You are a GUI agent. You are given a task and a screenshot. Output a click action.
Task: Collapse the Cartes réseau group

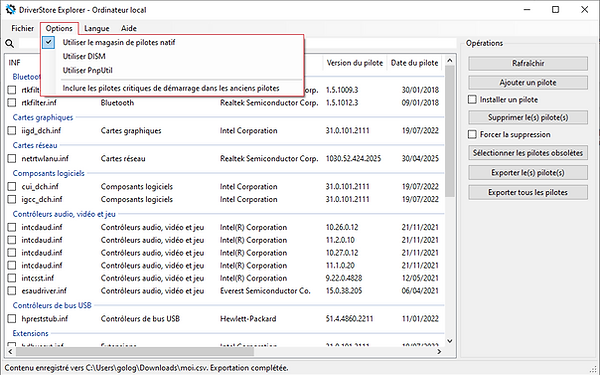(x=35, y=145)
